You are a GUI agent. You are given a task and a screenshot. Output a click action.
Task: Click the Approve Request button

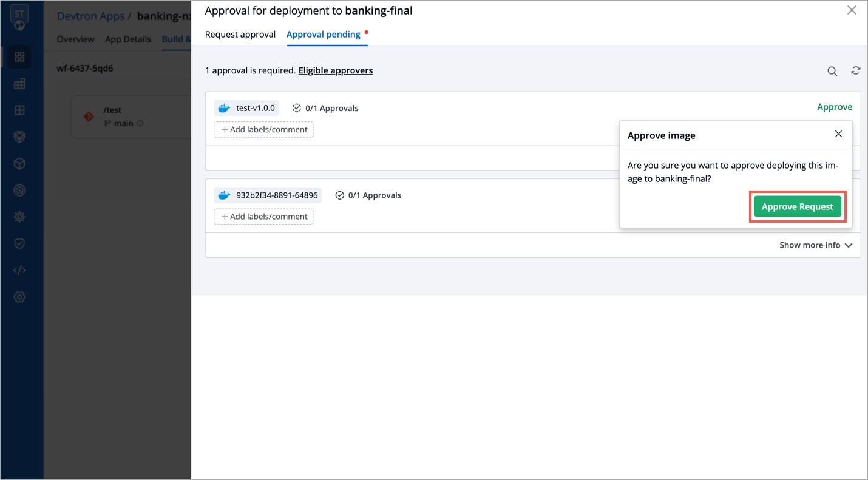(798, 206)
